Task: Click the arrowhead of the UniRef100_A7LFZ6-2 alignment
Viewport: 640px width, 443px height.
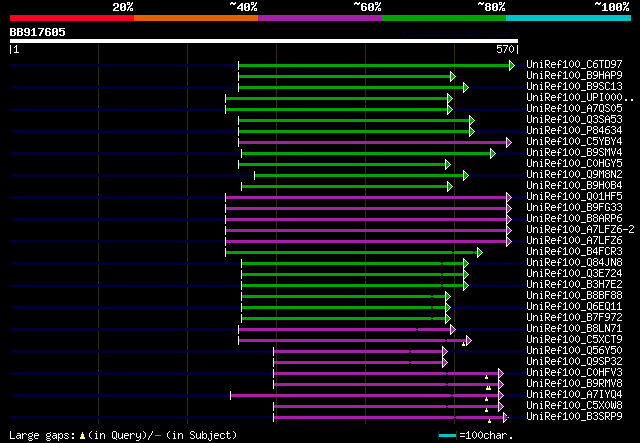Action: [x=509, y=231]
